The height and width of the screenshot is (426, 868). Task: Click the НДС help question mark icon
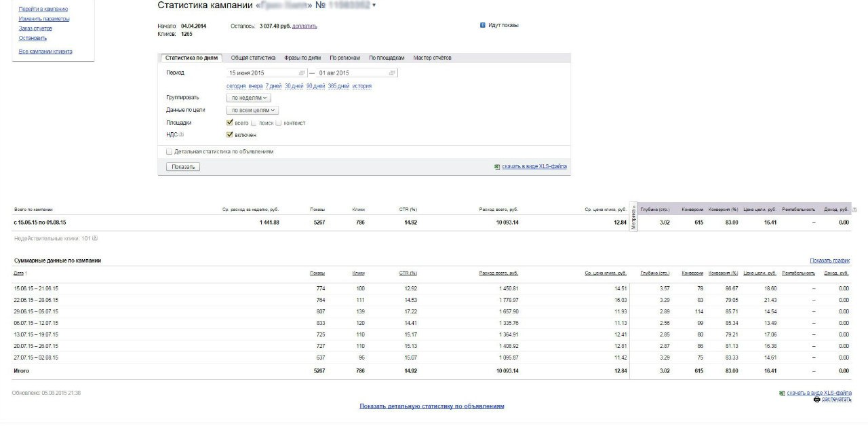(181, 135)
